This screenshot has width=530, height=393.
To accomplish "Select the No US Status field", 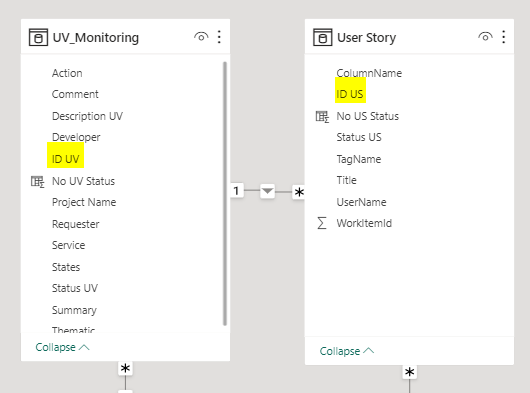I will [367, 116].
